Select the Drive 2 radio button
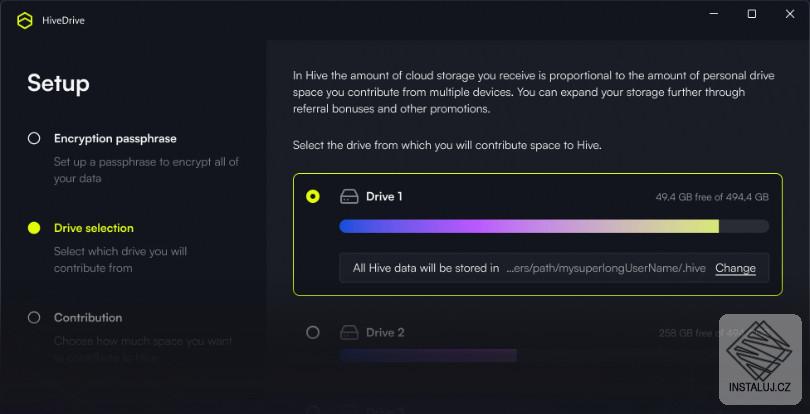This screenshot has width=810, height=414. point(313,332)
